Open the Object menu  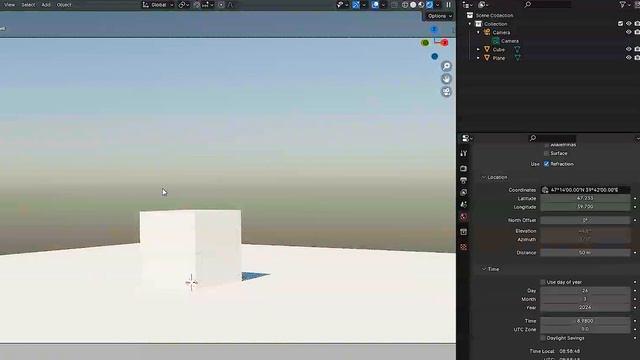coord(64,5)
